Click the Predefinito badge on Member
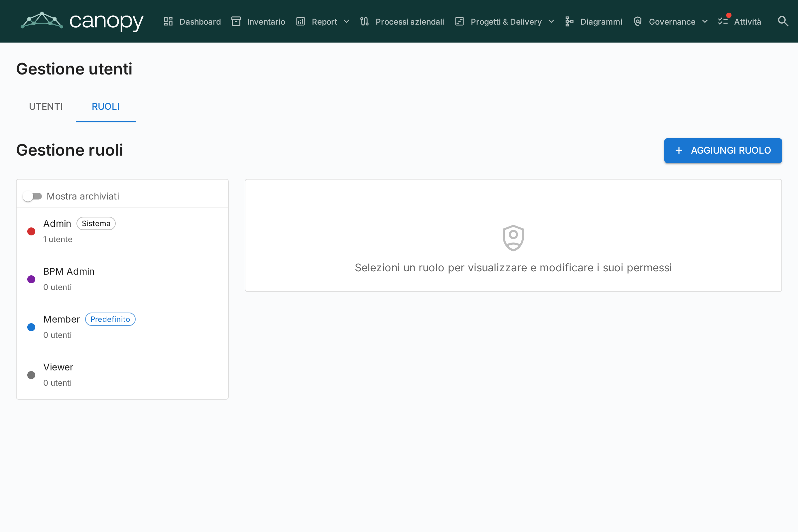The height and width of the screenshot is (532, 798). pyautogui.click(x=110, y=319)
